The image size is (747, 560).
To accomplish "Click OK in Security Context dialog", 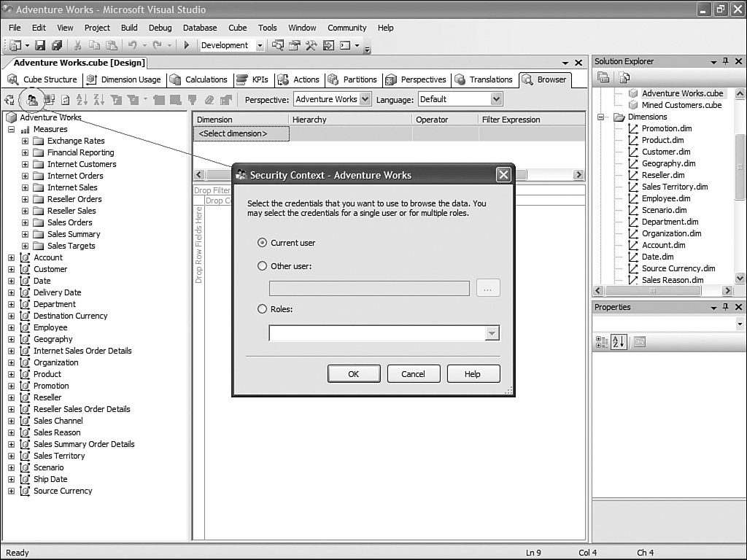I will 354,374.
